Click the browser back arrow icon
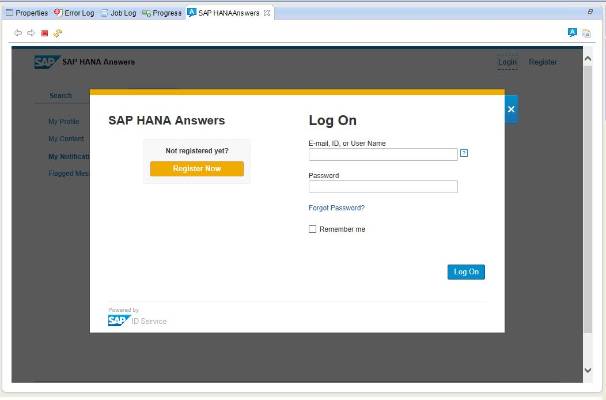606x400 pixels. pyautogui.click(x=18, y=33)
